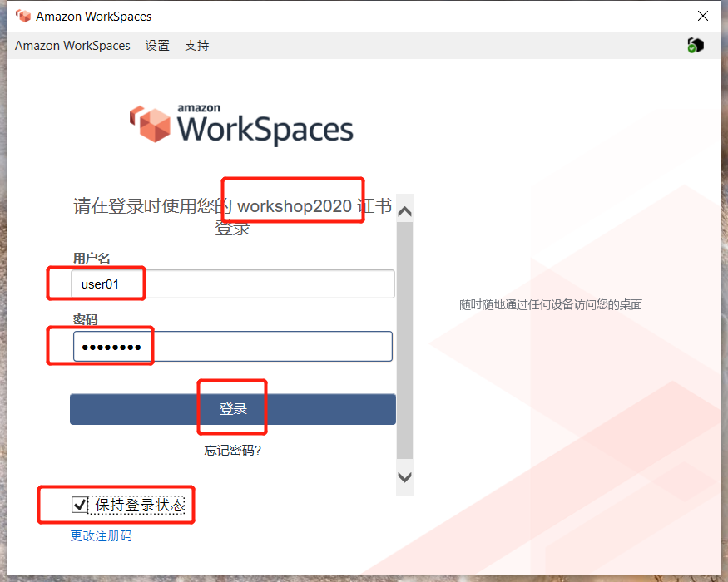Click the 忘记密码? link
Screen dimensions: 728x582
pyautogui.click(x=233, y=451)
